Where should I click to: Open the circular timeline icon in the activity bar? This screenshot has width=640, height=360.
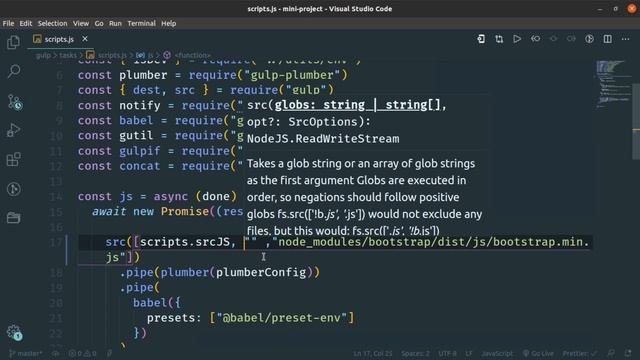(x=13, y=189)
